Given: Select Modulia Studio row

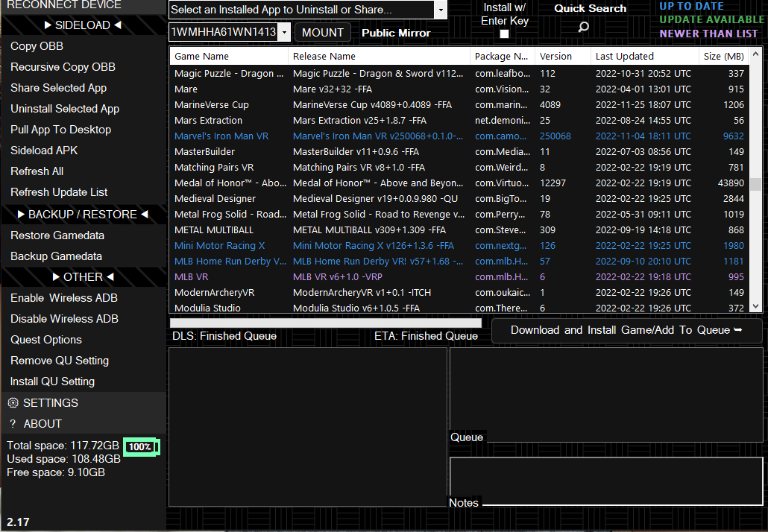Looking at the screenshot, I should point(459,308).
